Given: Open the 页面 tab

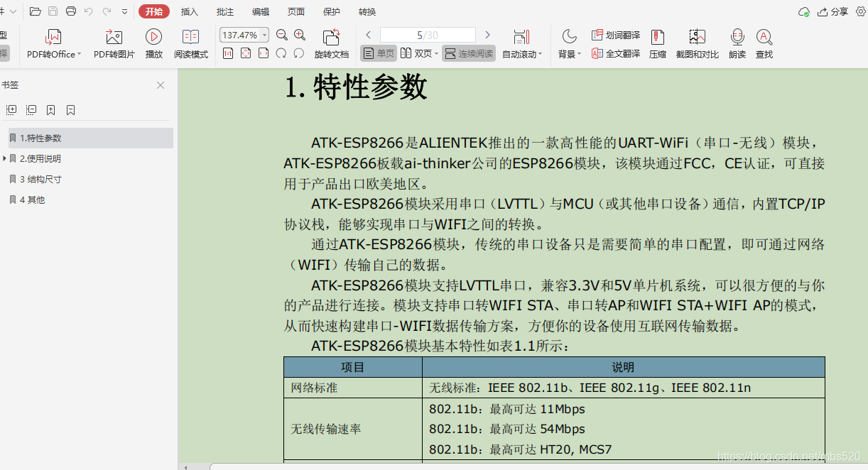Looking at the screenshot, I should tap(296, 12).
